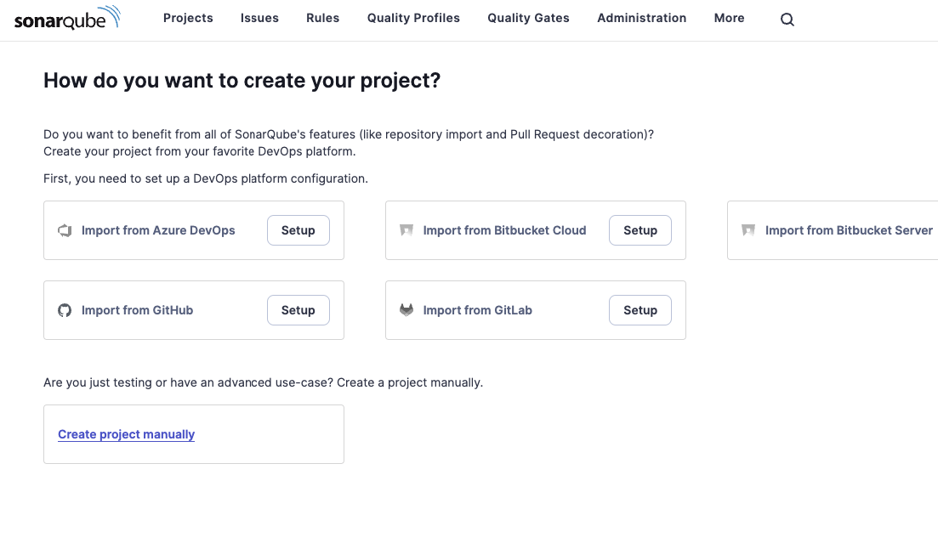Screen dimensions: 938x560
Task: Go to Issues page
Action: tap(259, 18)
